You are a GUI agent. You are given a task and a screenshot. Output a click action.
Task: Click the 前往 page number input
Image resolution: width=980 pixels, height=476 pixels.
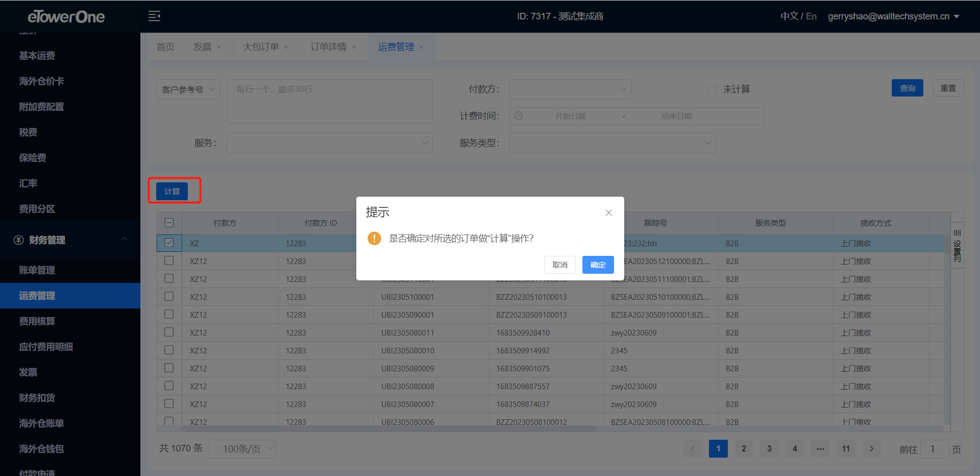934,449
